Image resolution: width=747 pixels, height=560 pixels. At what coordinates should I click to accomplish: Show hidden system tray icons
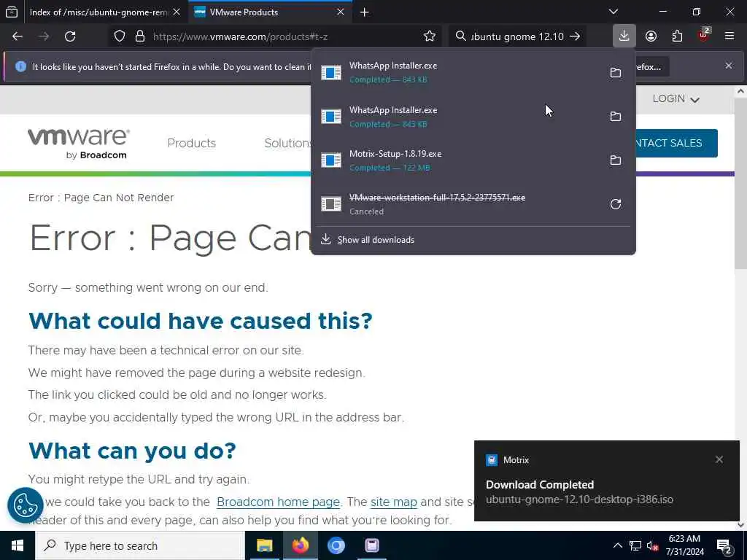[x=617, y=545]
